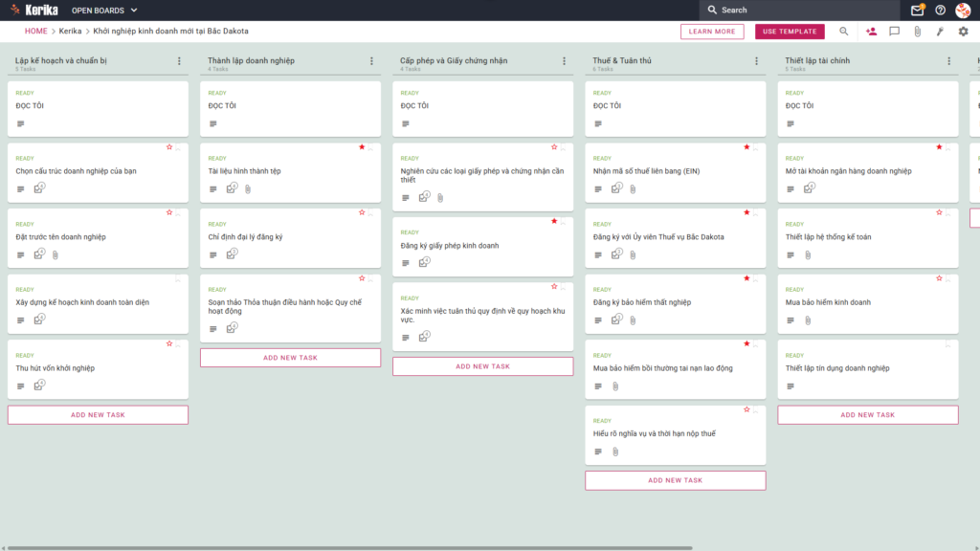Click column title Thuế & Tuân thủ
The width and height of the screenshot is (980, 551).
pyautogui.click(x=622, y=60)
